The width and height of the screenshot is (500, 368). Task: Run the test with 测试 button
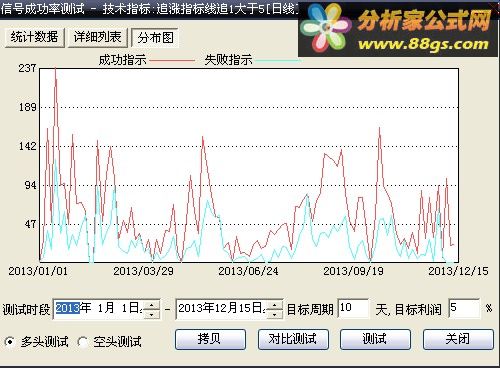[x=375, y=339]
